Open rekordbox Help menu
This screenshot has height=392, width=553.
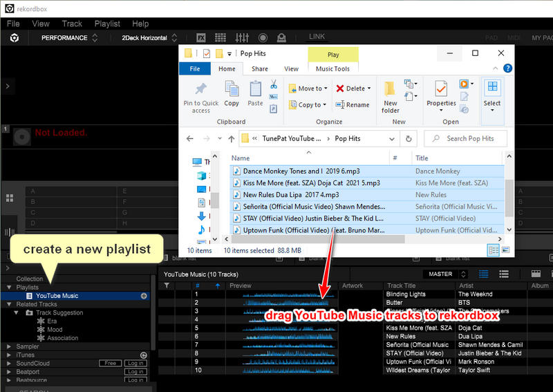(140, 24)
